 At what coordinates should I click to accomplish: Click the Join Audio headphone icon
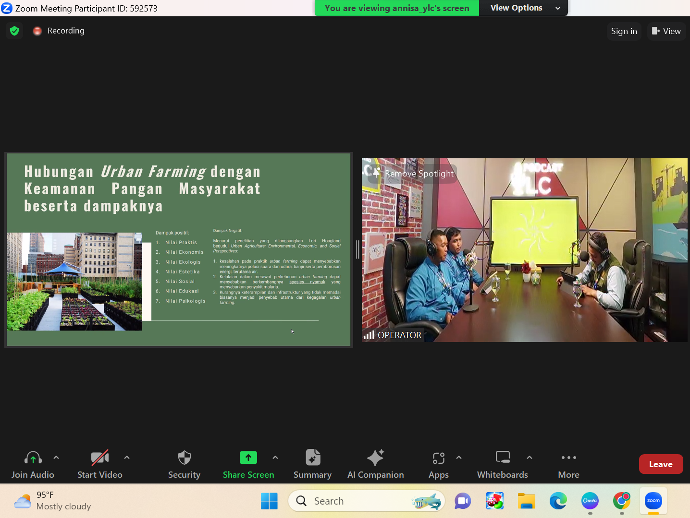(32, 458)
